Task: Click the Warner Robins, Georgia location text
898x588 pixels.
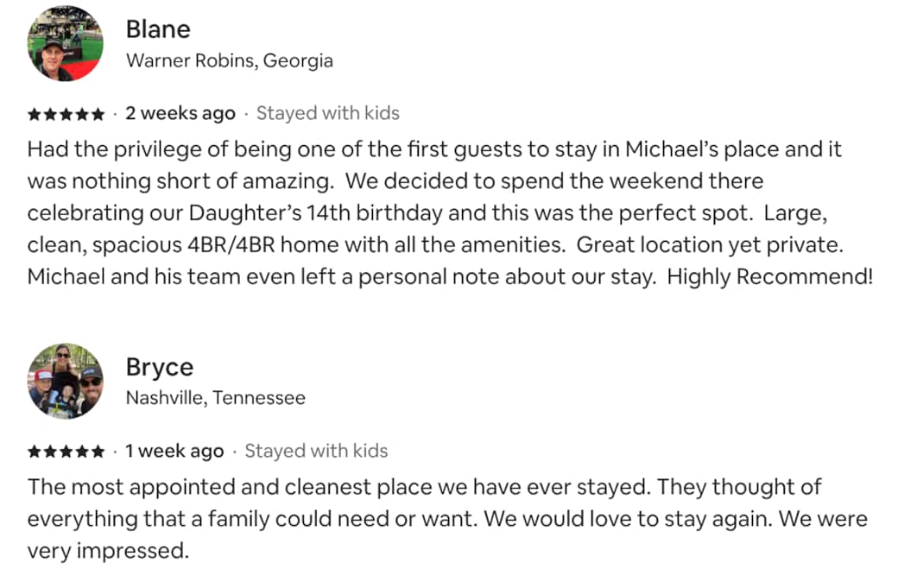Action: coord(229,61)
